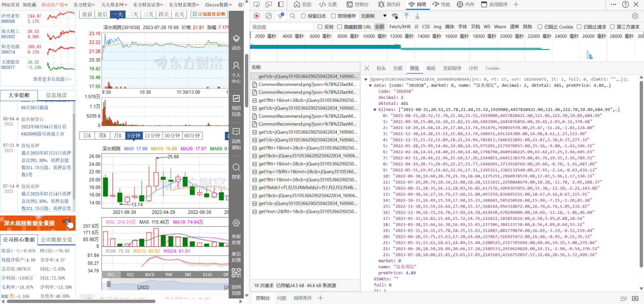
Task: Click the export HAR download arrow
Action: pyautogui.click(x=417, y=16)
